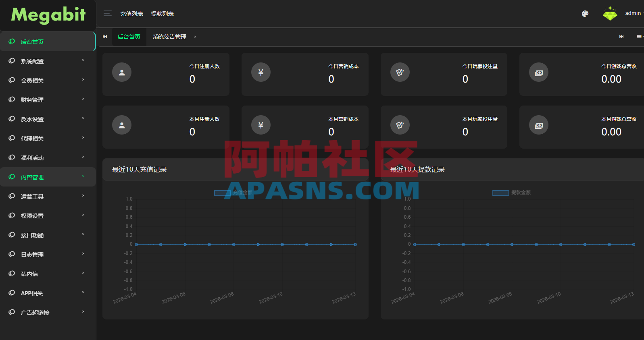Expand the 系统配置 chevron
Image resolution: width=644 pixels, height=340 pixels.
tap(83, 60)
